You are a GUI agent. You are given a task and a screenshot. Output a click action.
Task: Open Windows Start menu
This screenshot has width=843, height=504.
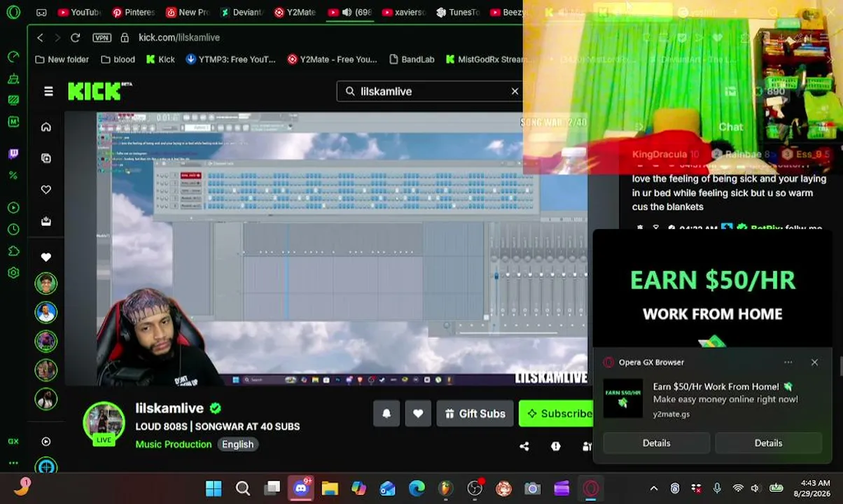pos(214,488)
